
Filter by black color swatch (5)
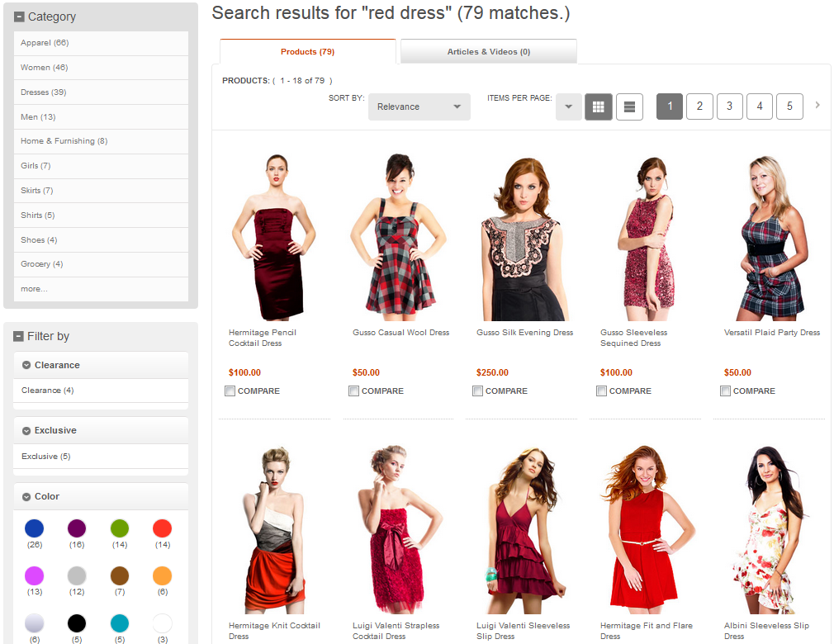(x=77, y=623)
